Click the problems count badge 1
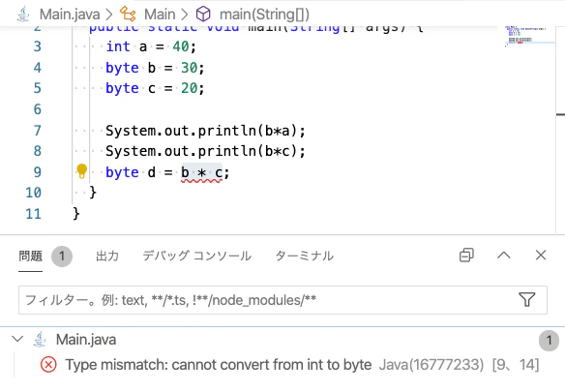The image size is (565, 392). pos(62,256)
